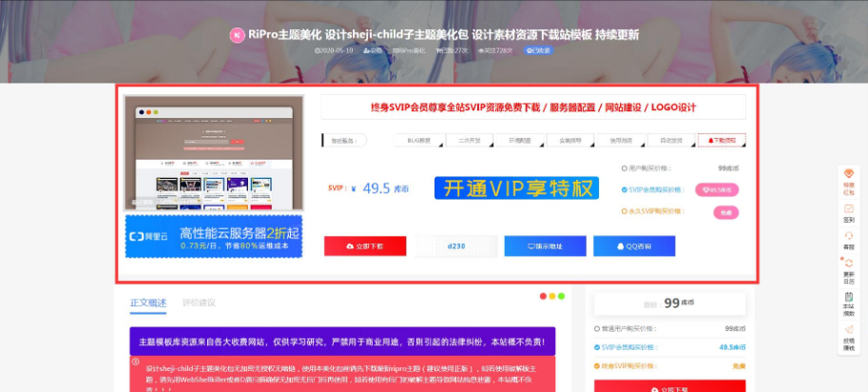The height and width of the screenshot is (392, 868).
Task: Click the blue 49.5库币 value in the sidebar
Action: 732,347
